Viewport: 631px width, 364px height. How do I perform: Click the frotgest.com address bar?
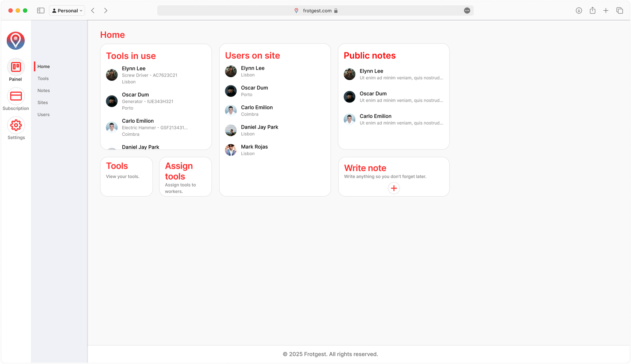pyautogui.click(x=315, y=11)
